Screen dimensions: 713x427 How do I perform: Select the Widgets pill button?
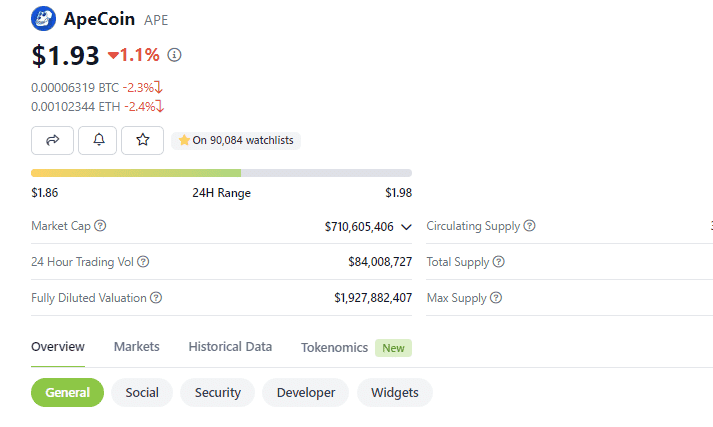(394, 392)
